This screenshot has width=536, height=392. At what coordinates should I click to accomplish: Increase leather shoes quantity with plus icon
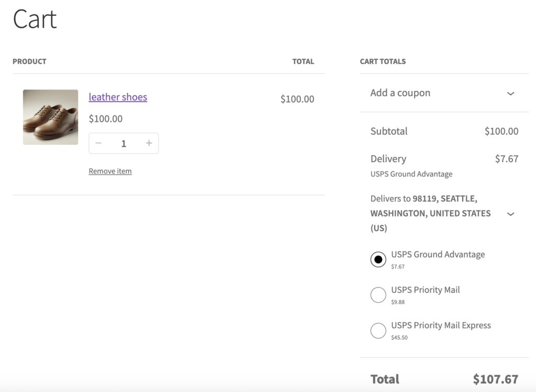click(x=149, y=143)
